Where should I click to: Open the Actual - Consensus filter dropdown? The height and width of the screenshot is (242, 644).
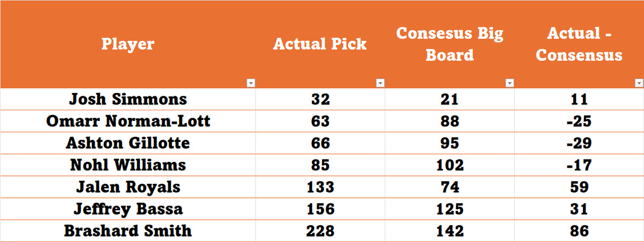639,83
